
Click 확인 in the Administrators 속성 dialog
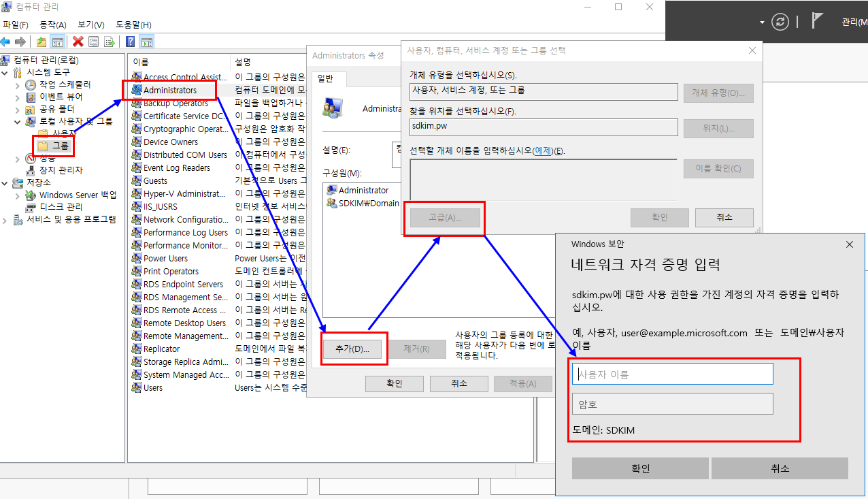[395, 383]
